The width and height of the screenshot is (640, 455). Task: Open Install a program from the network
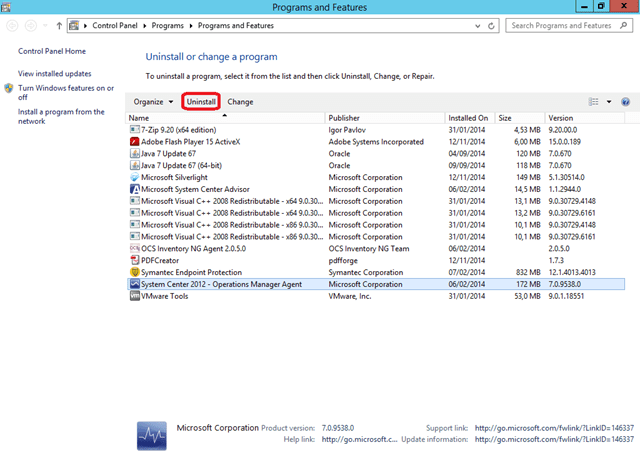[61, 116]
